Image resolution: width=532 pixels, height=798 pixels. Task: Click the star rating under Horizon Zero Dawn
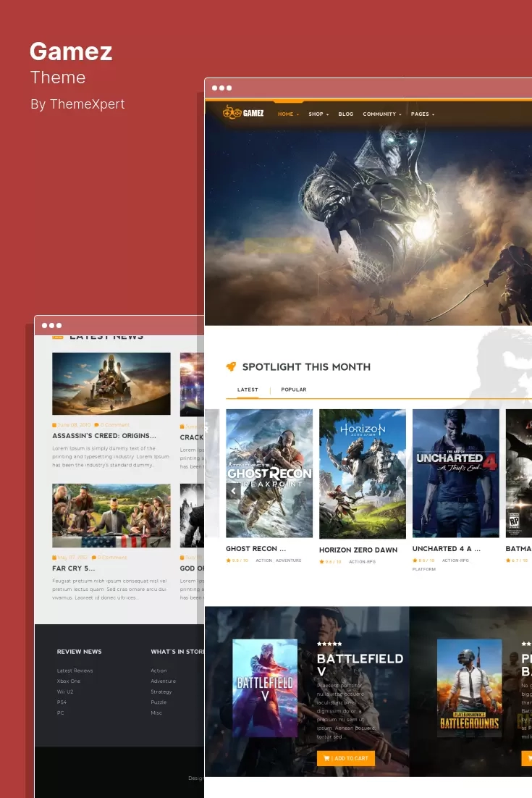tap(330, 562)
